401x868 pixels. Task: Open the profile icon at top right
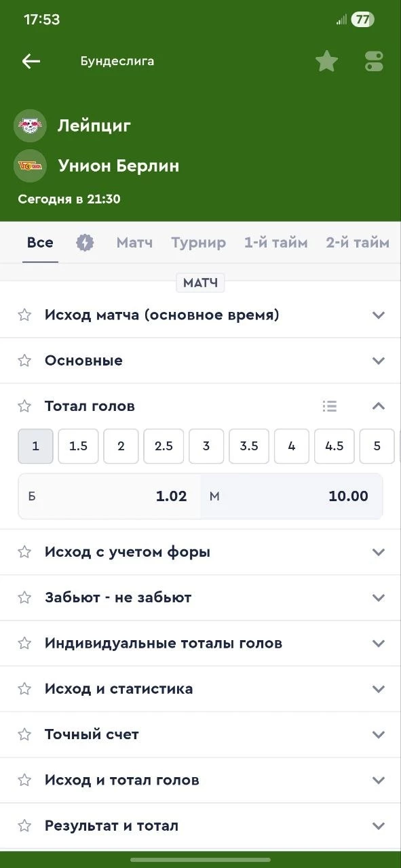[x=373, y=61]
